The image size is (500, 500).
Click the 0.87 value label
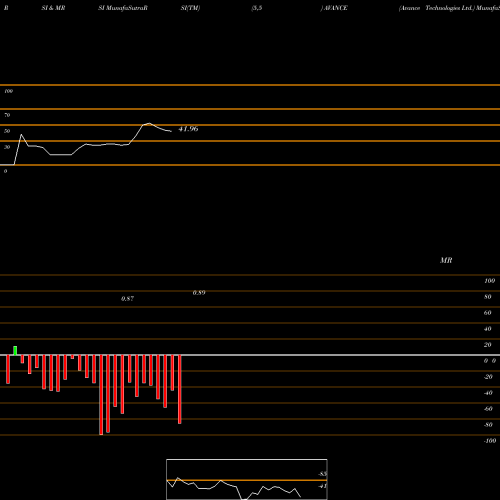(127, 299)
